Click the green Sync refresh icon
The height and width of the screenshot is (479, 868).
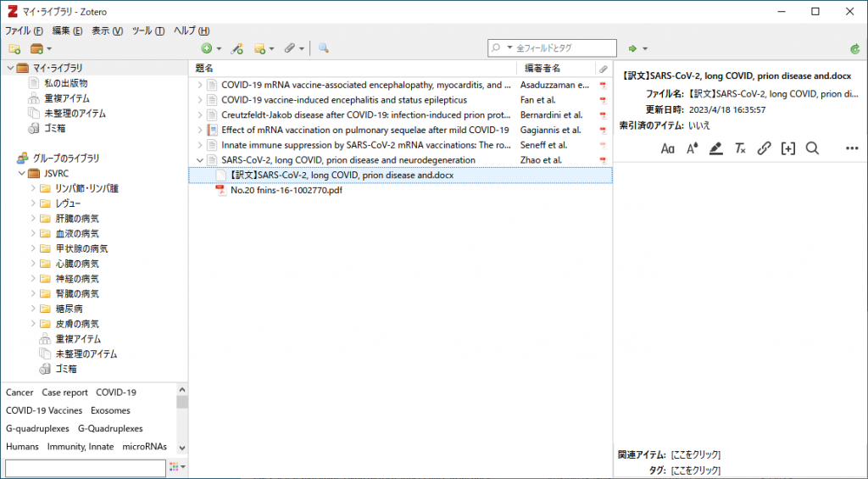[x=855, y=49]
